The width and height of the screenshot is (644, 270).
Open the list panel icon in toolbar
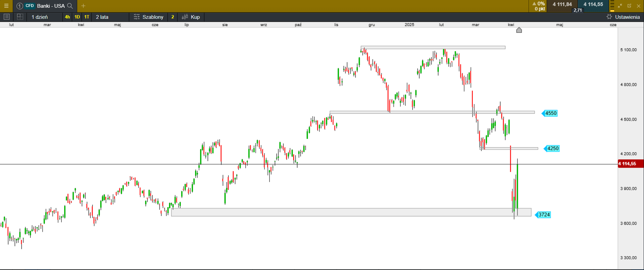[6, 17]
